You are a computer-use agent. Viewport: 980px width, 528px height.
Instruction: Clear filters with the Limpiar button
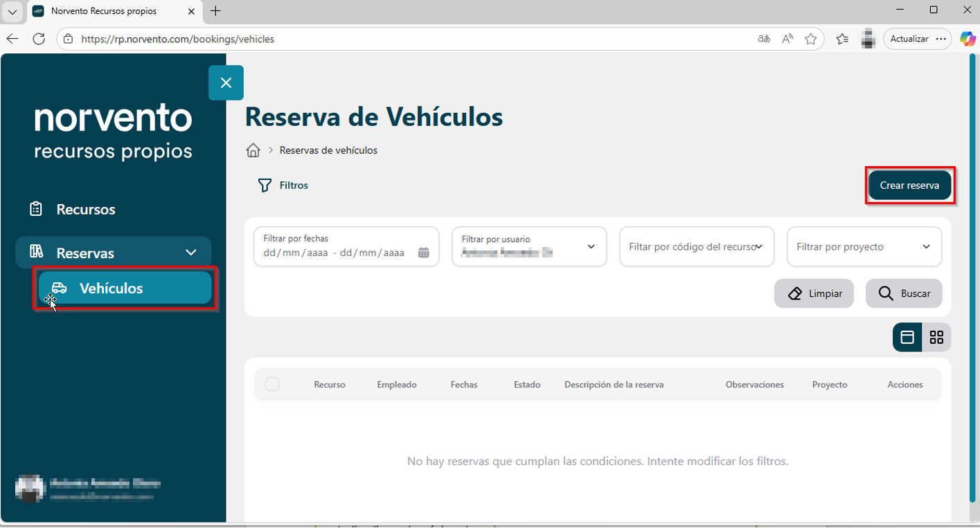[x=814, y=293]
